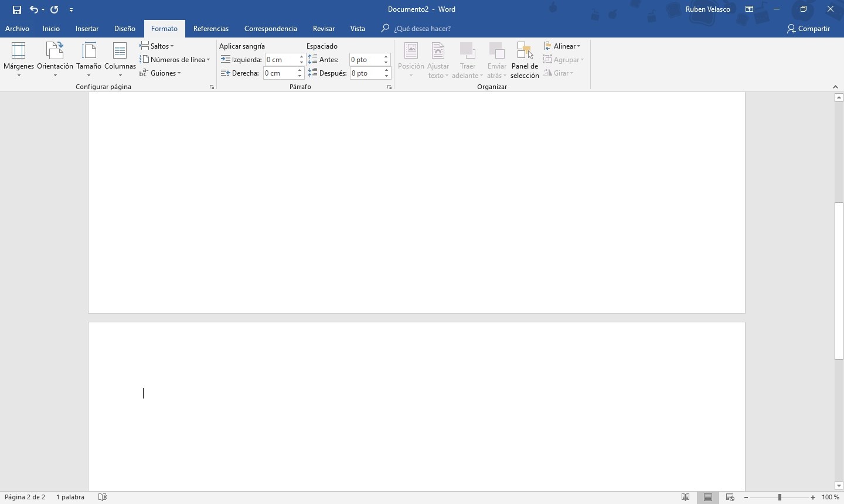Zoom in with the plus button

pyautogui.click(x=813, y=497)
